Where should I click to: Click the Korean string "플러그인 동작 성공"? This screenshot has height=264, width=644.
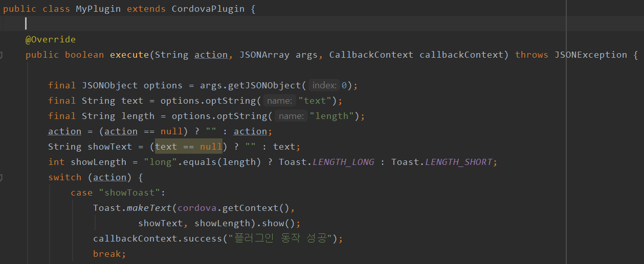point(280,238)
